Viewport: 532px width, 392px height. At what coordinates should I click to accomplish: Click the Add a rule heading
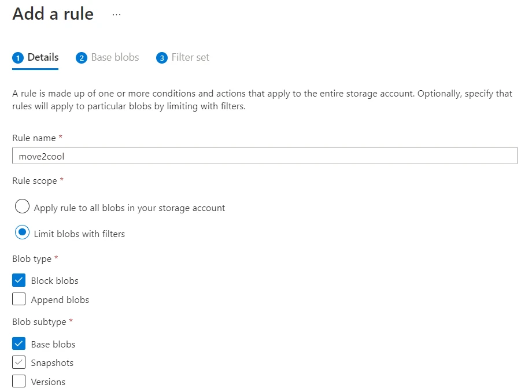click(x=53, y=14)
